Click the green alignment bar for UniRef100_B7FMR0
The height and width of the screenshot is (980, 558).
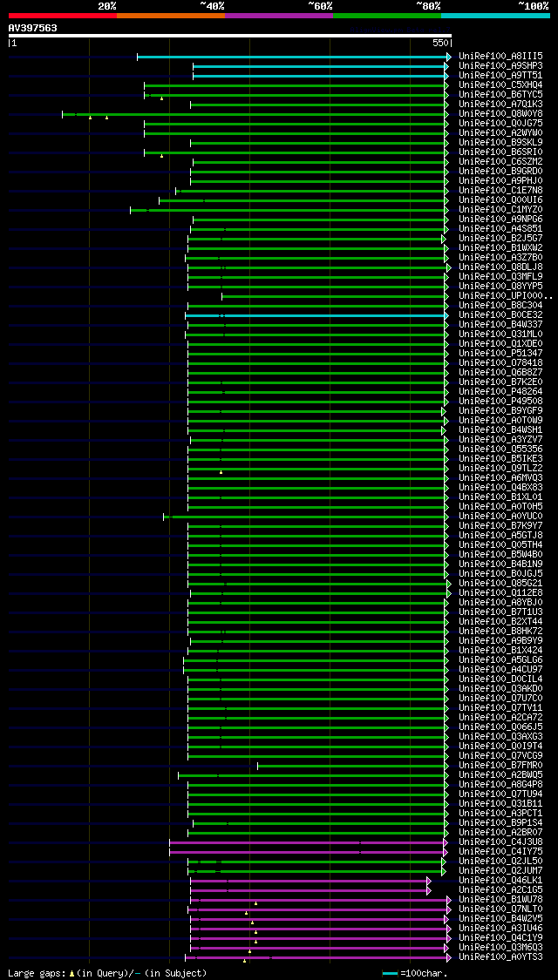click(352, 766)
